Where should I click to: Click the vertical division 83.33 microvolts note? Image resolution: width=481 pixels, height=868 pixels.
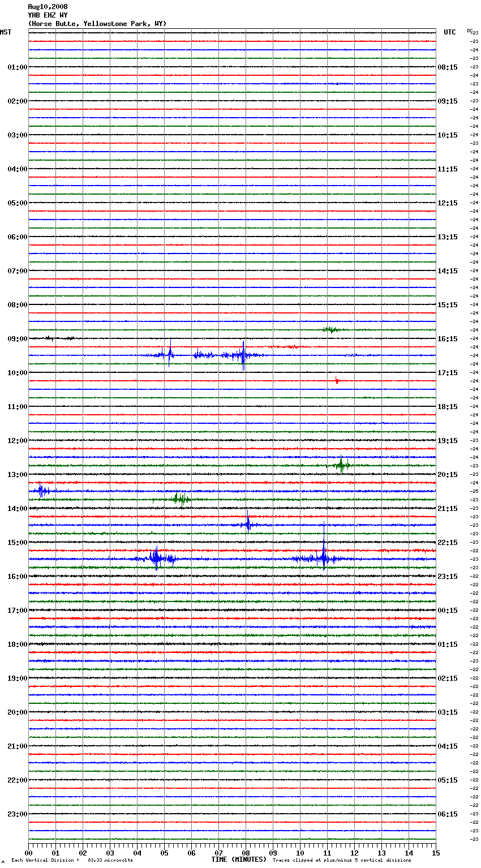coord(72,860)
